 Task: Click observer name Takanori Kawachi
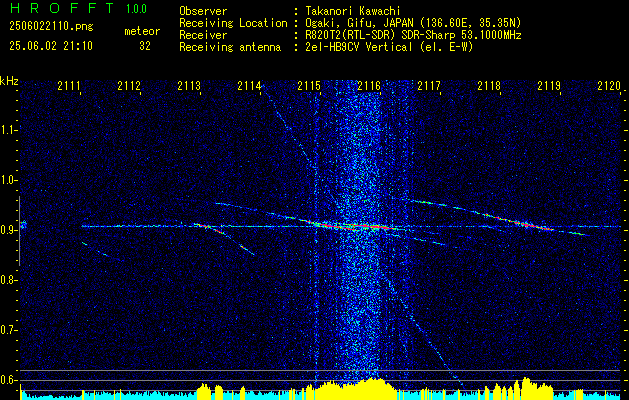tap(353, 11)
